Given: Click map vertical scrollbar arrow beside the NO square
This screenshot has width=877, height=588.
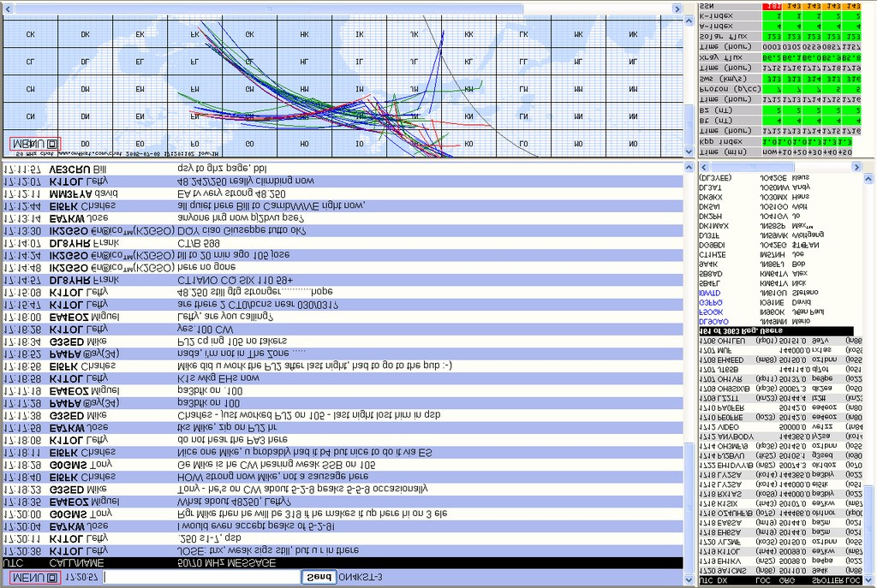Looking at the screenshot, I should coord(689,151).
